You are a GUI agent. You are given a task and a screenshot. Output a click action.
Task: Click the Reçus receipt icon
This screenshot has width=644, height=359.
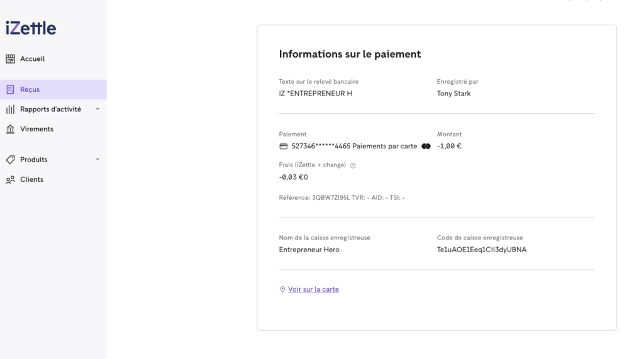coord(10,90)
